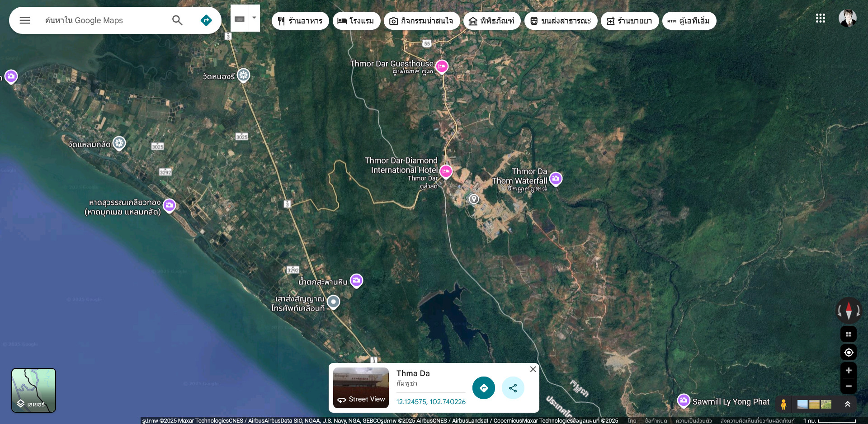Click the Thmor Dar Guesthouse hotel pin
Image resolution: width=868 pixels, height=424 pixels.
(442, 66)
